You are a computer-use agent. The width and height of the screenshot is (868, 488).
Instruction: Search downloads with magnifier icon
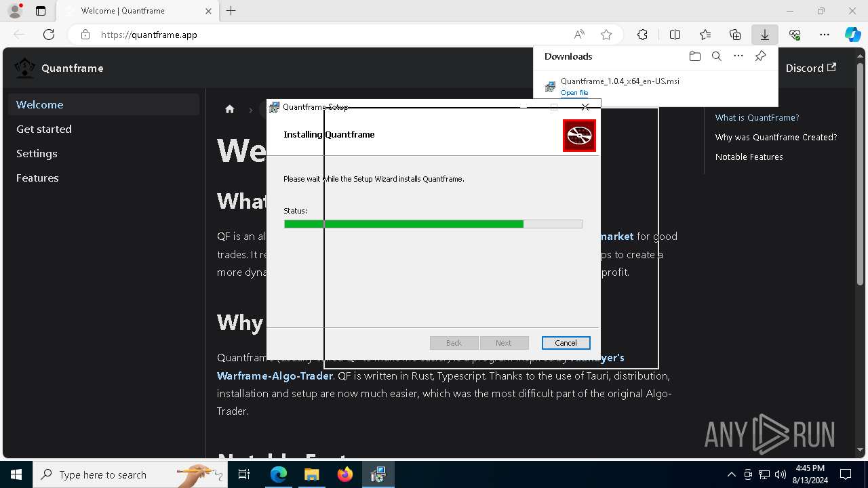click(717, 56)
